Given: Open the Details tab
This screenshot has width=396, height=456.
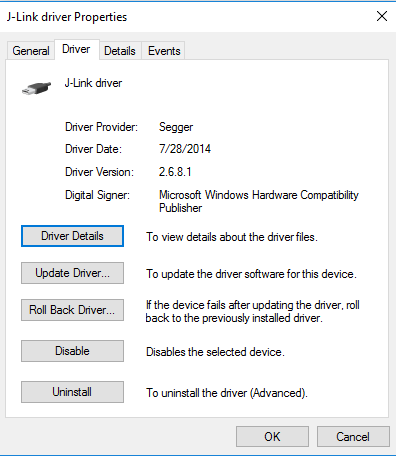Looking at the screenshot, I should pyautogui.click(x=120, y=51).
